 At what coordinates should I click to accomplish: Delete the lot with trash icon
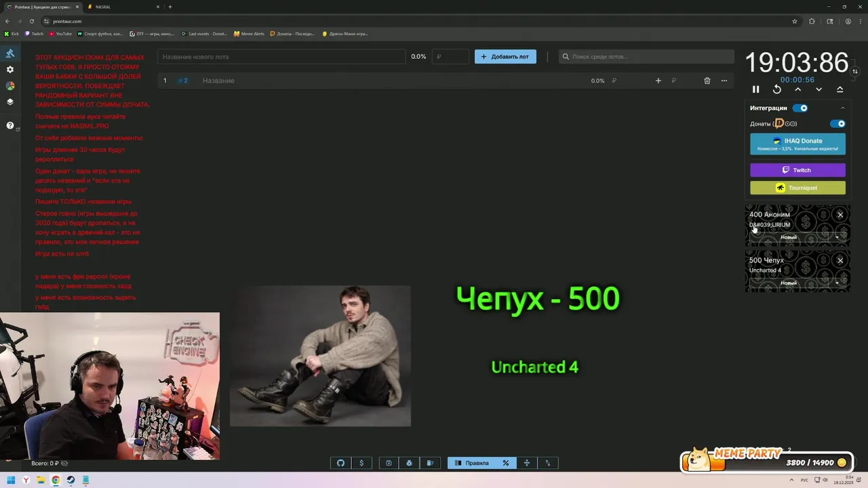[x=707, y=81]
